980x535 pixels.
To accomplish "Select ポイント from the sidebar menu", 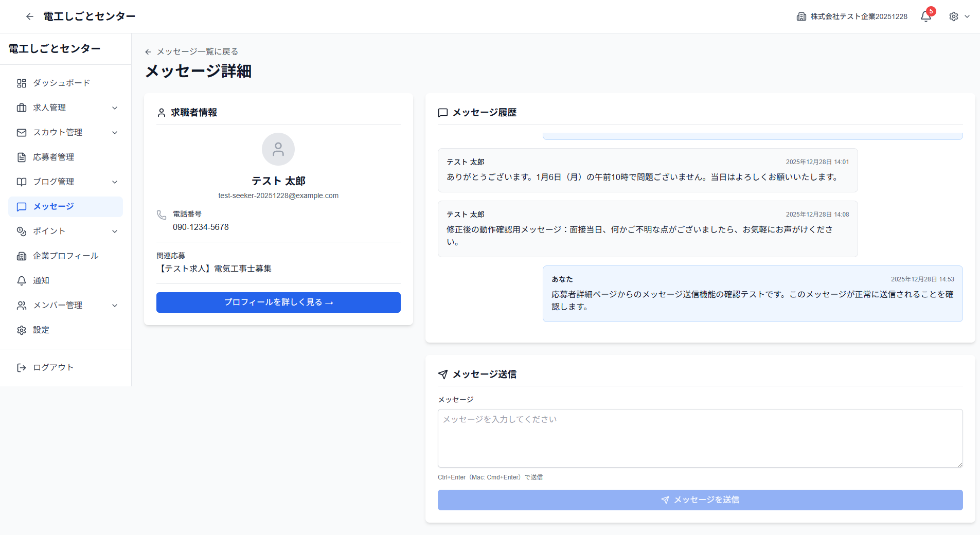I will click(49, 231).
